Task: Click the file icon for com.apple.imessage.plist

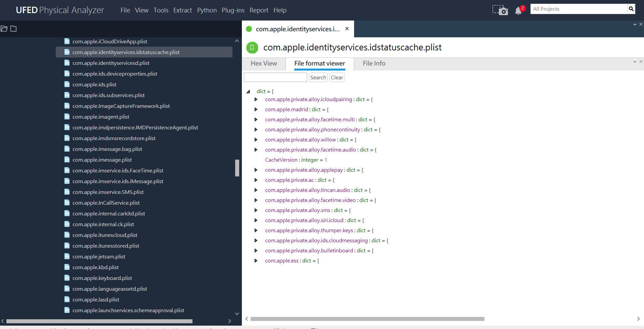Action: [67, 160]
